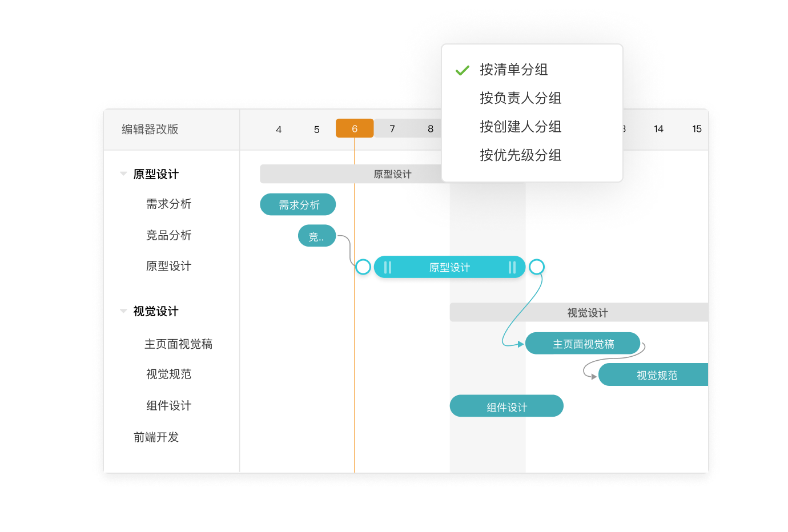Grab right resize handle on 原型设计 bar
Screen dimensions: 788x532
pyautogui.click(x=512, y=267)
